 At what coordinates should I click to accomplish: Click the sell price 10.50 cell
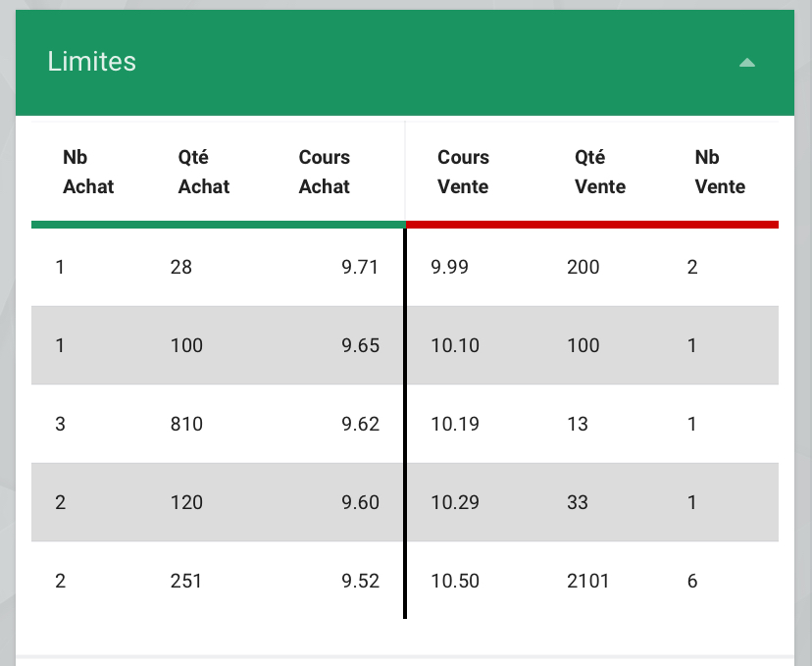pyautogui.click(x=454, y=581)
